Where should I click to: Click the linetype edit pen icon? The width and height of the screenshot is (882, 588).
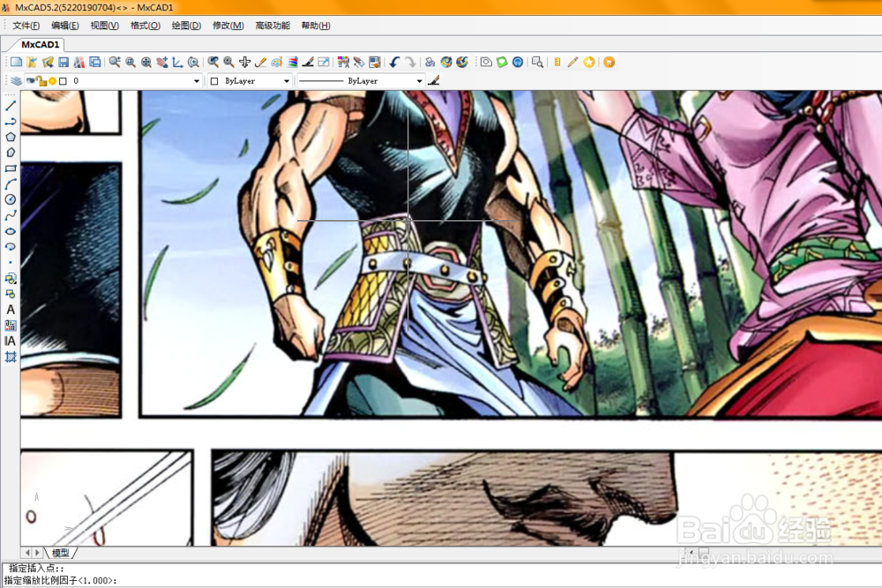tap(433, 81)
